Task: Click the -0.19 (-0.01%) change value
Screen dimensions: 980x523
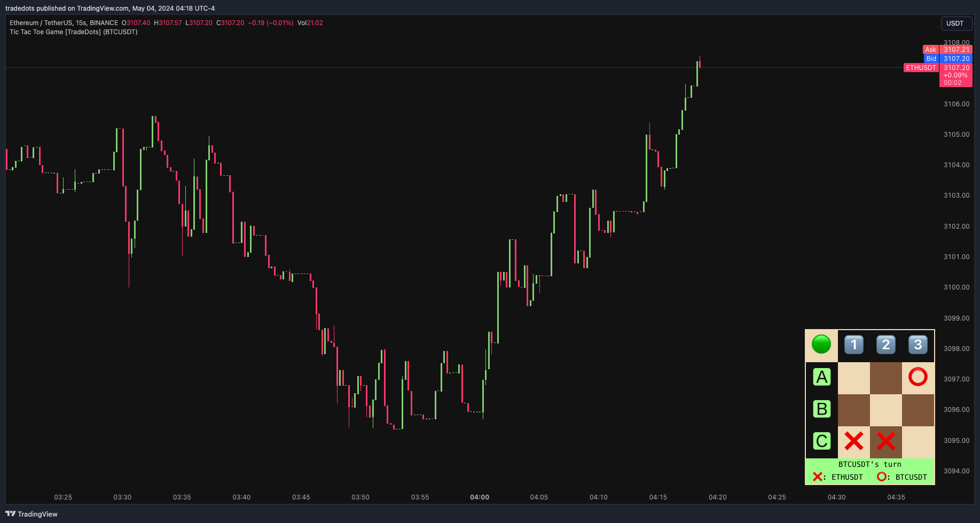Action: click(x=271, y=23)
